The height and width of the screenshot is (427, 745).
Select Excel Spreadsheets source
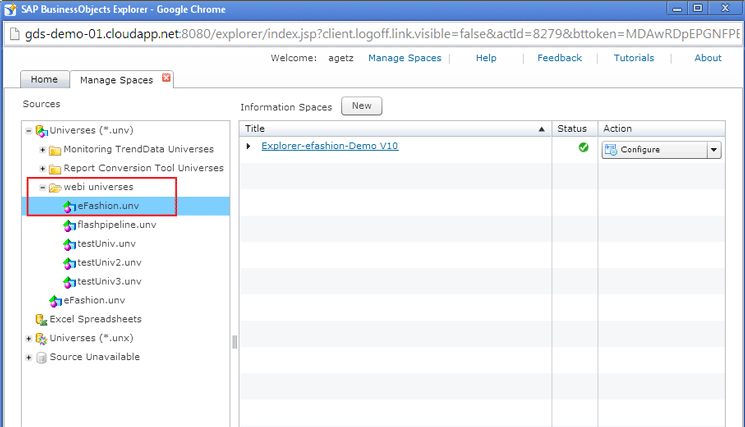(96, 319)
